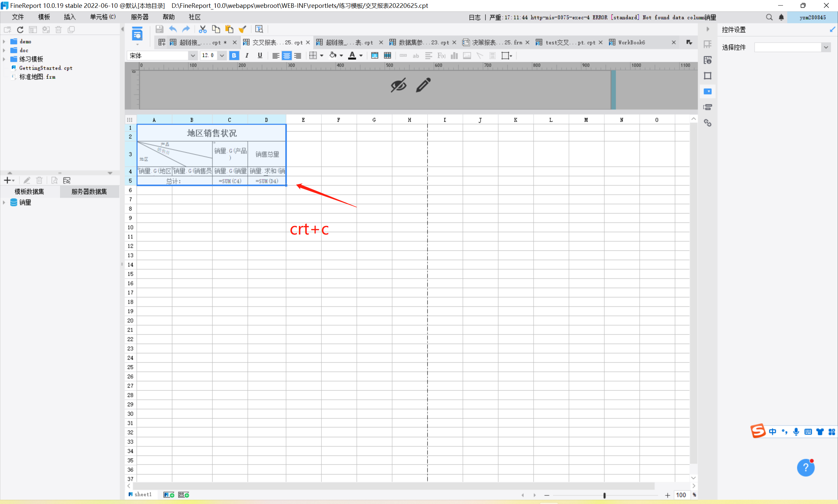Open the notifications bell
838x504 pixels.
(x=781, y=17)
